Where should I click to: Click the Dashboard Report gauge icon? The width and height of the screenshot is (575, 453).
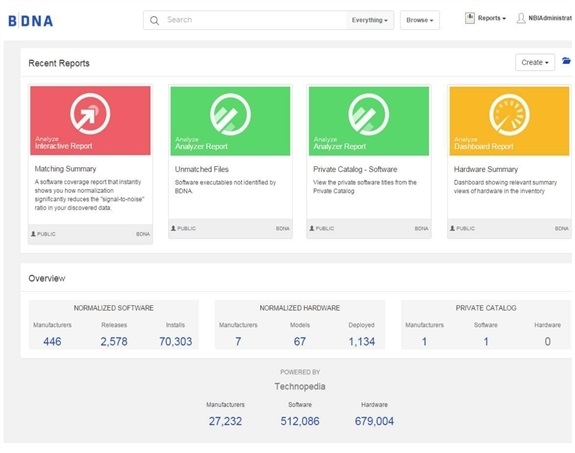coord(509,114)
